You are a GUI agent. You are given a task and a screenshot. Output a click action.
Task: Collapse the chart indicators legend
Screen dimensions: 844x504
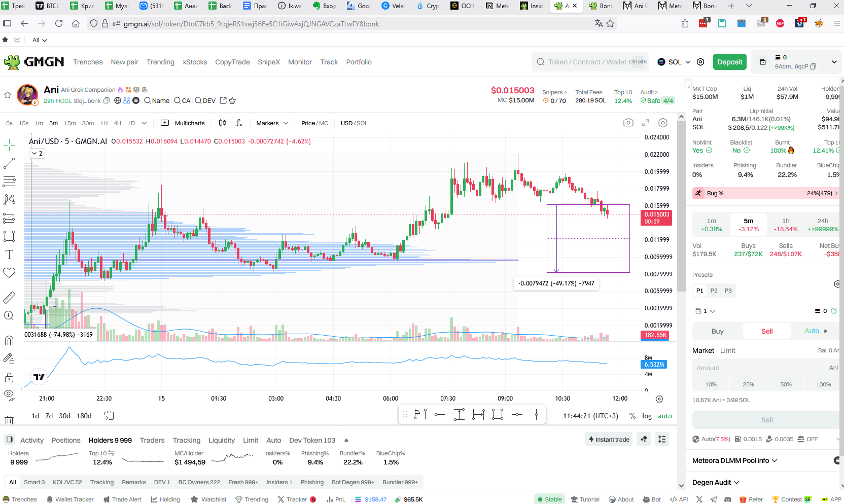(x=37, y=153)
